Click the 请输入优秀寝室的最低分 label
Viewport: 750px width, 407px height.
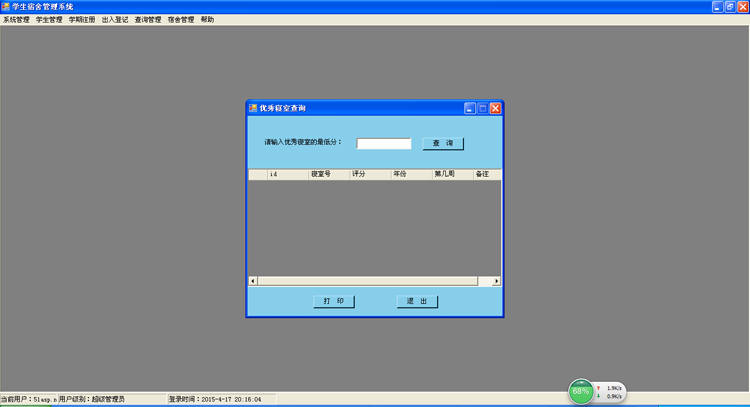point(303,142)
